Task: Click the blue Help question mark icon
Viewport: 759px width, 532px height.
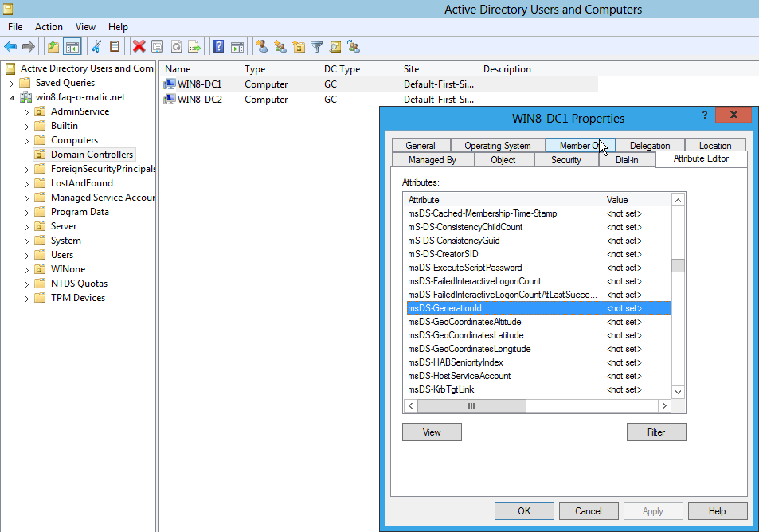Action: (218, 47)
